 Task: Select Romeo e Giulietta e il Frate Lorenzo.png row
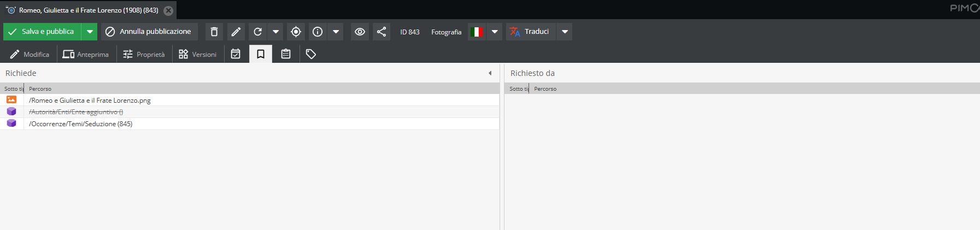(x=249, y=100)
